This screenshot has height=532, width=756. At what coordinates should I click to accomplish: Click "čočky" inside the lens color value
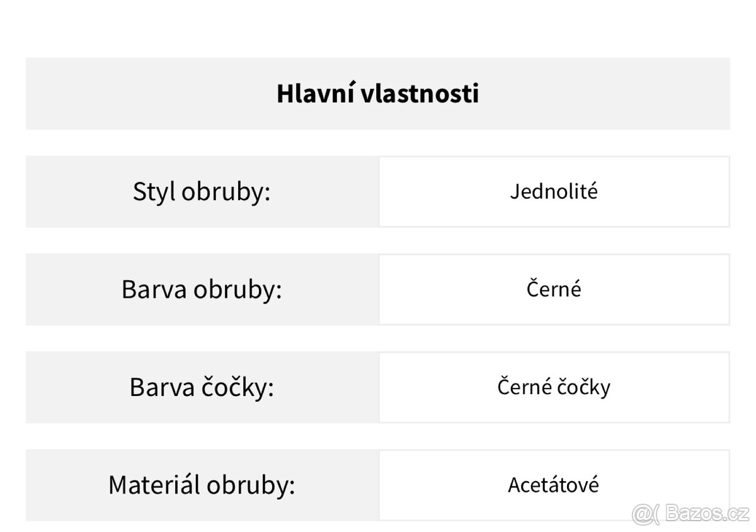point(583,387)
